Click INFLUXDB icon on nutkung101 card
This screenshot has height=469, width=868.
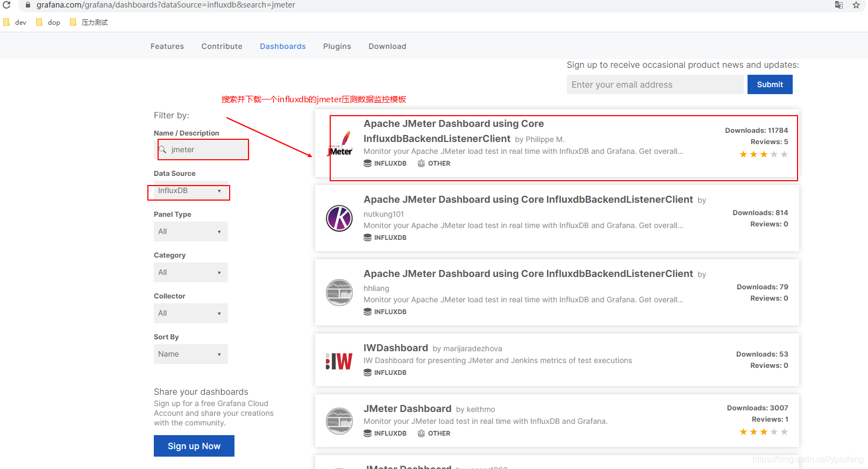368,238
